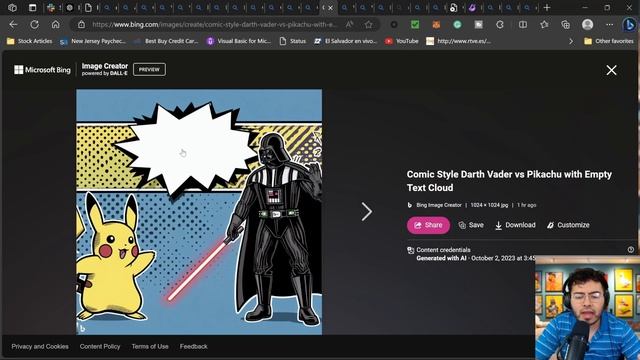Open the Bing Copilot sidebar icon
Screen dimensions: 640x360
pyautogui.click(x=629, y=24)
